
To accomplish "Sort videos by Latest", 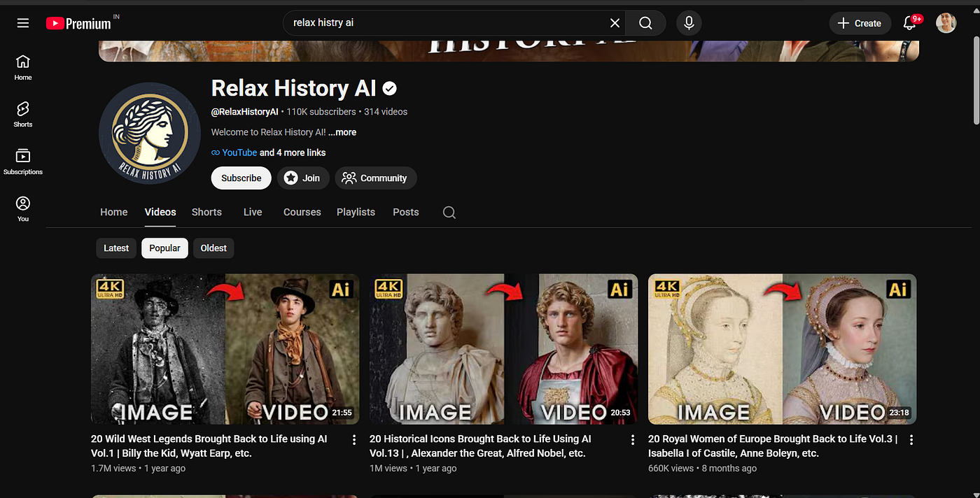I will [x=116, y=248].
